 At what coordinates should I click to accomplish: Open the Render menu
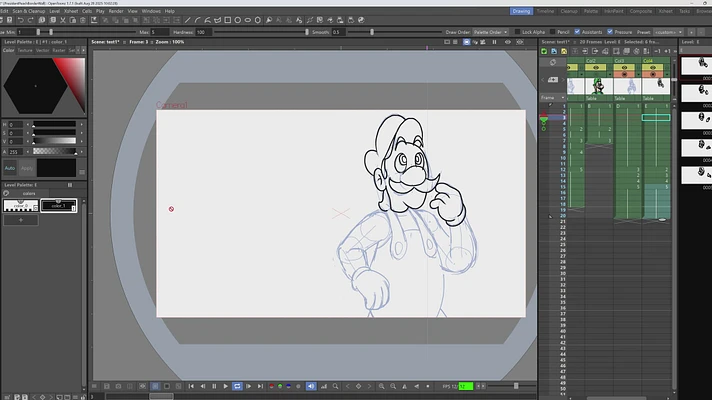116,11
